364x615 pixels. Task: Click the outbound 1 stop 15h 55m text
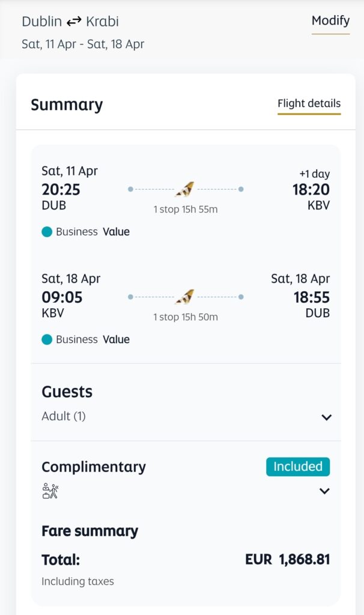pyautogui.click(x=185, y=210)
